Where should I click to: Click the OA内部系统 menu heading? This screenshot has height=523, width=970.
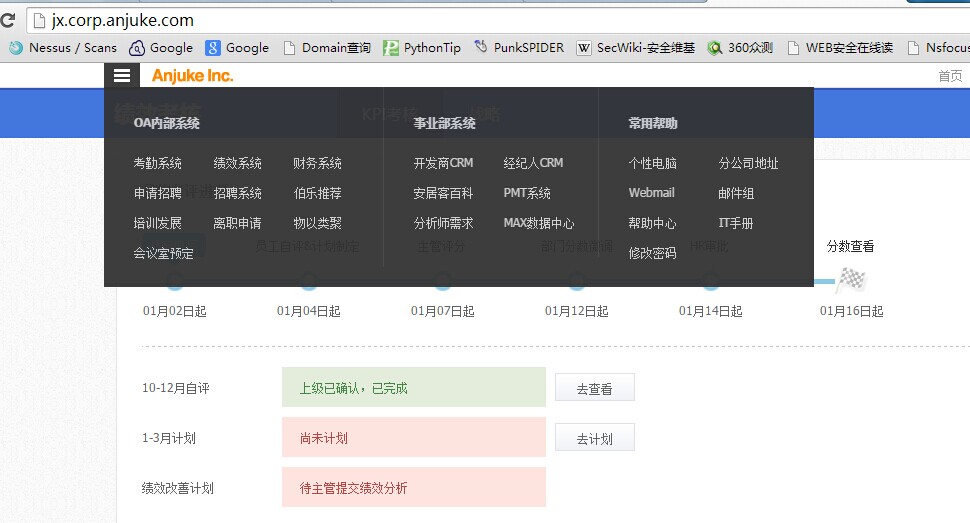[x=166, y=123]
